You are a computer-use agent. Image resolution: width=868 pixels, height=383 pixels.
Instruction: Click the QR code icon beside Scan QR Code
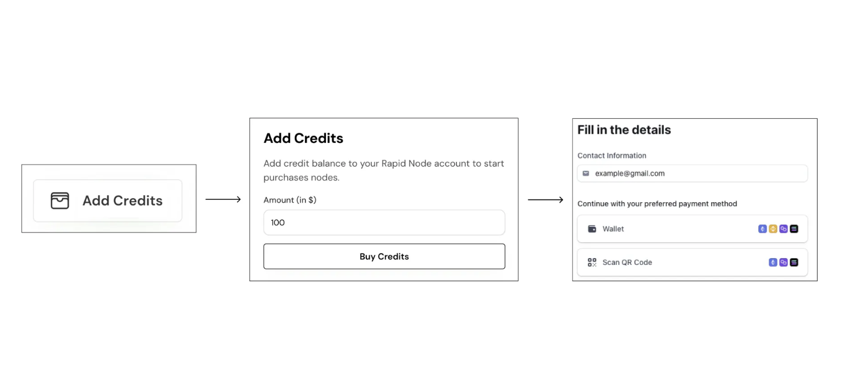point(592,262)
